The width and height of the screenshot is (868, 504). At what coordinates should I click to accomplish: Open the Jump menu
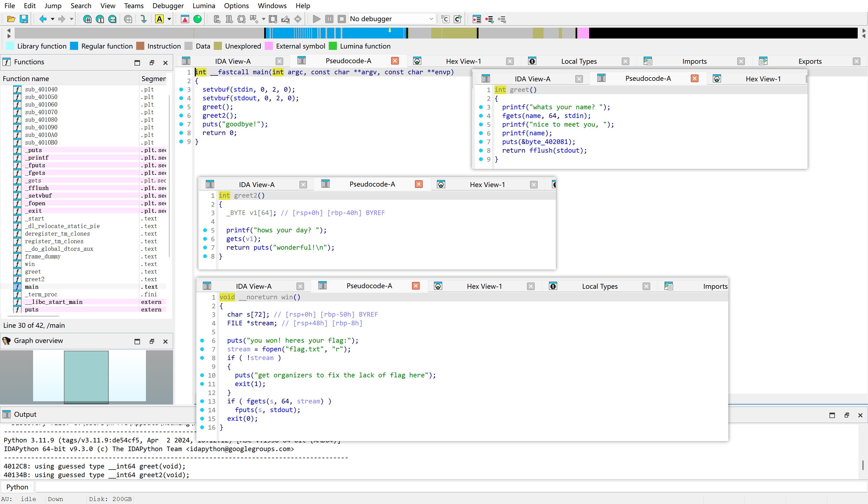point(53,5)
